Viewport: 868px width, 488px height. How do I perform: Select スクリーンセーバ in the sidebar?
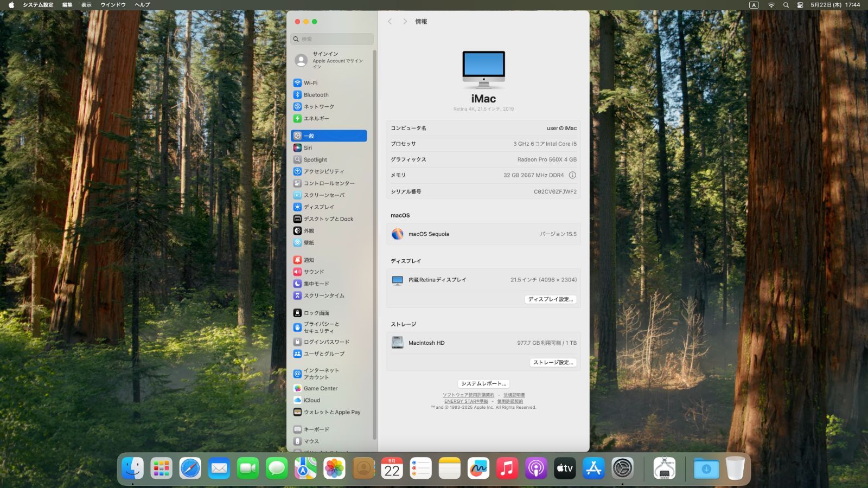[x=329, y=195]
